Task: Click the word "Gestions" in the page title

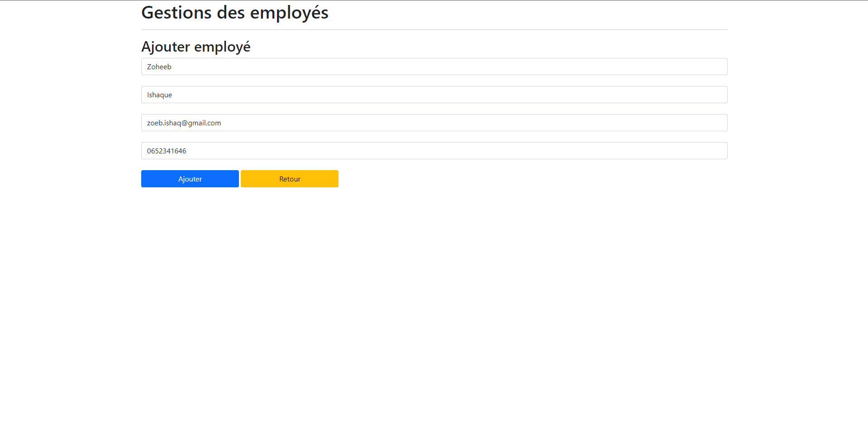Action: pos(176,13)
